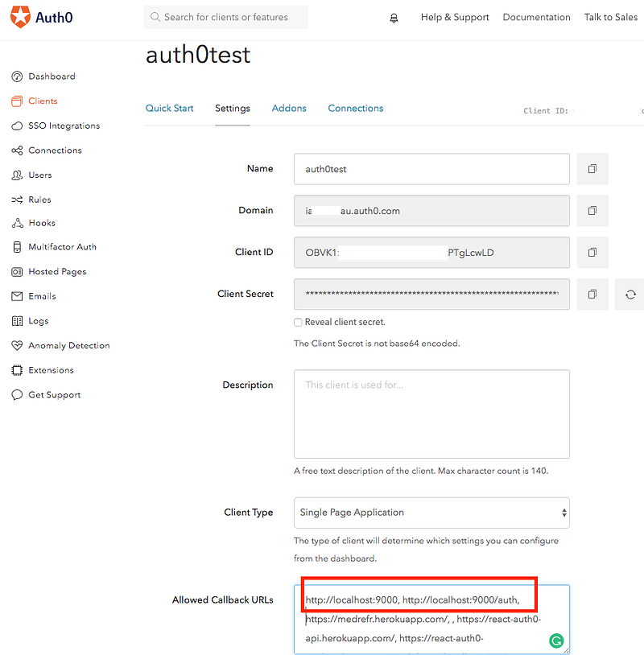
Task: Open Clients in sidebar
Action: [43, 101]
